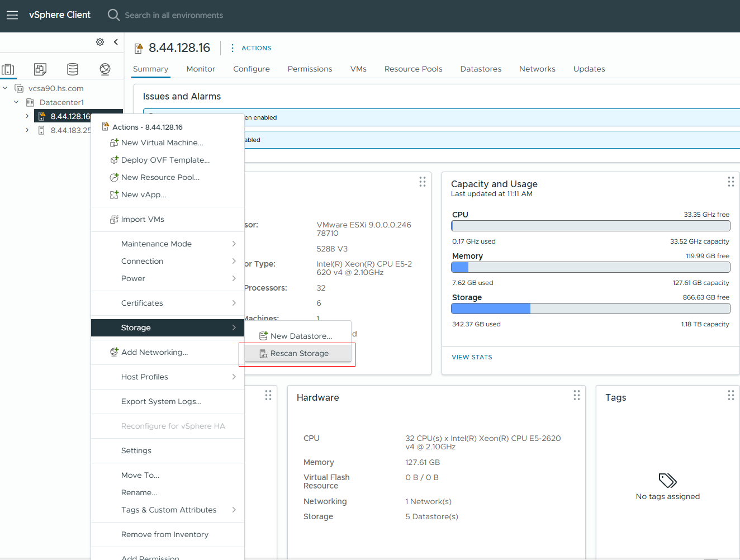Click the vSphere Client title link

point(60,15)
